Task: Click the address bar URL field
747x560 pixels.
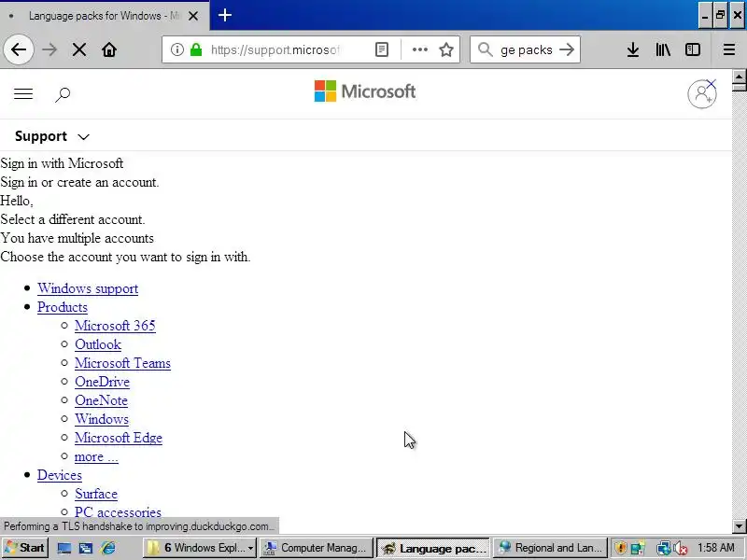Action: 275,49
